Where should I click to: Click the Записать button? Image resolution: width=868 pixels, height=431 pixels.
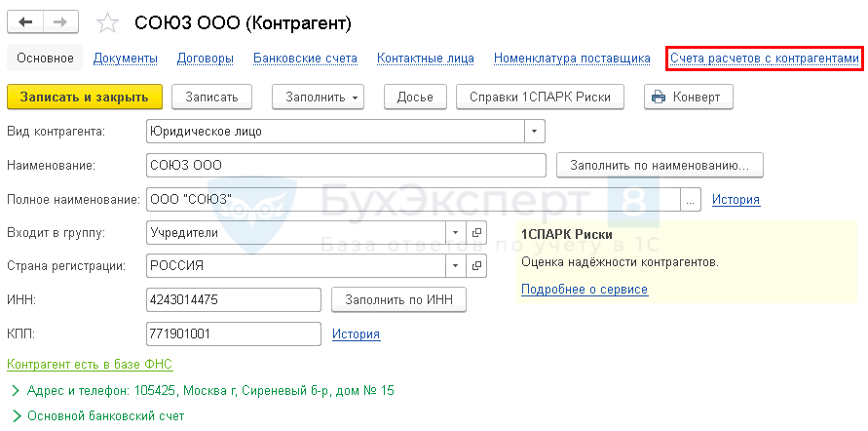(x=211, y=97)
